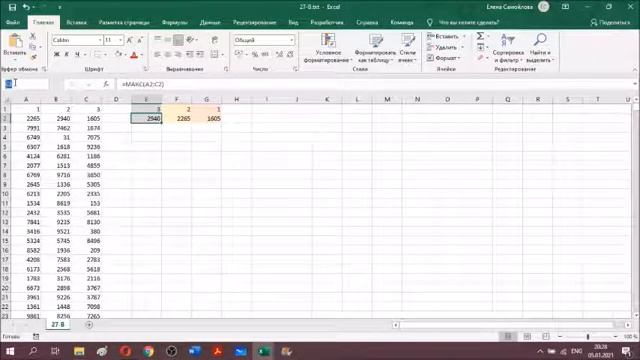The width and height of the screenshot is (640, 360).
Task: Toggle Wrap Text
Action: pyautogui.click(x=215, y=40)
